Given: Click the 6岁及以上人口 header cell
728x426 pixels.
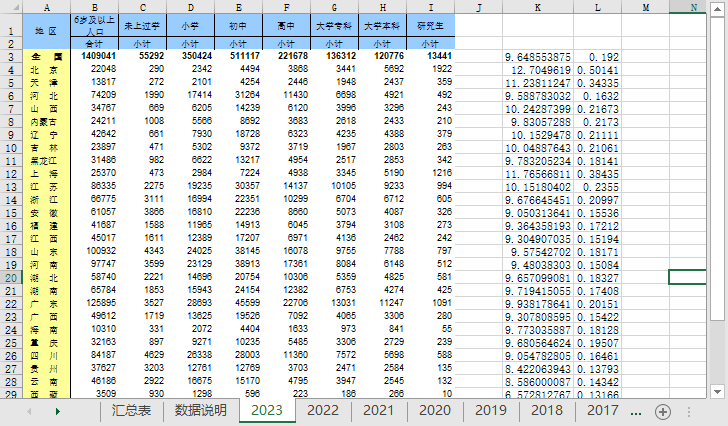Looking at the screenshot, I should (x=95, y=26).
